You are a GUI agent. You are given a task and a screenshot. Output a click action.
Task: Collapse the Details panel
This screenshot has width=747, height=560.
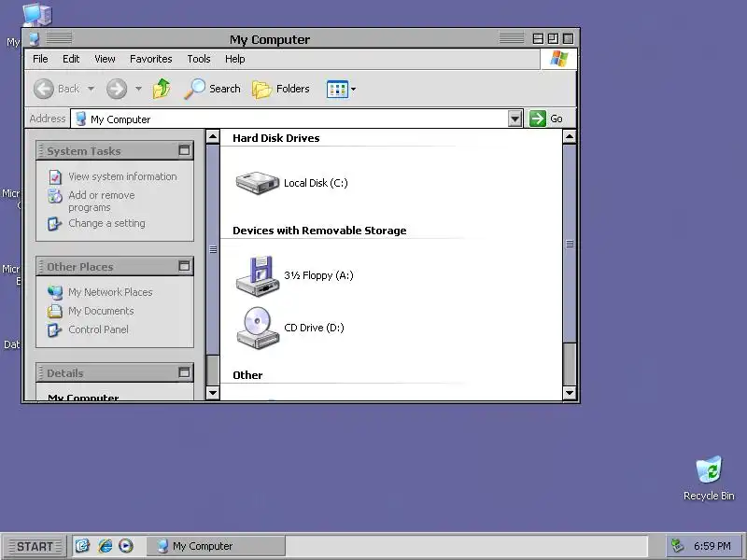tap(184, 372)
